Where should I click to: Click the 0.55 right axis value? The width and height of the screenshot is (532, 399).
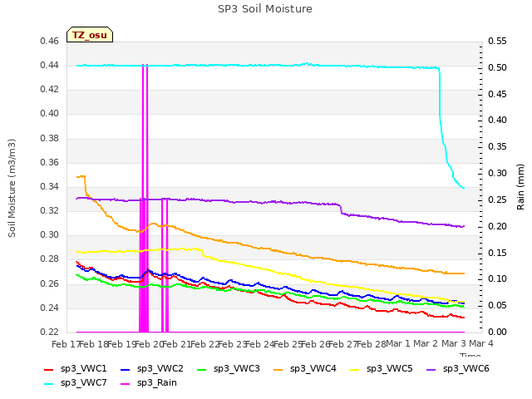coord(497,41)
